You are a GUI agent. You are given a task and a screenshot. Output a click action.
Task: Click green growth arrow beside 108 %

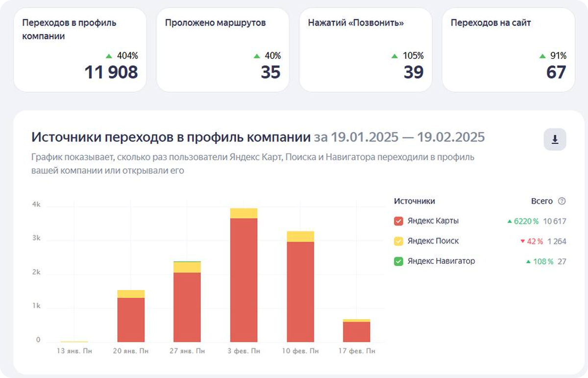pyautogui.click(x=528, y=262)
